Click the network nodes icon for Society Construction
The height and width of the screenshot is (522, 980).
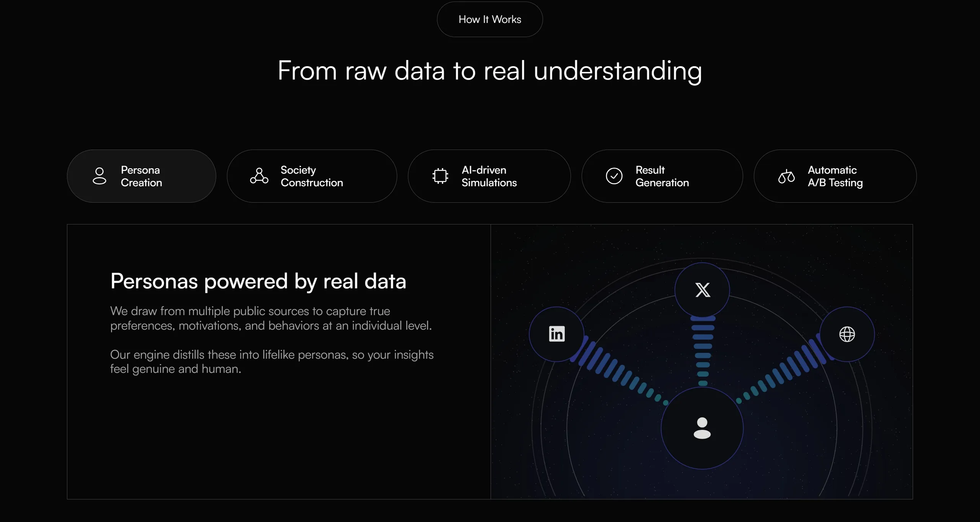259,176
